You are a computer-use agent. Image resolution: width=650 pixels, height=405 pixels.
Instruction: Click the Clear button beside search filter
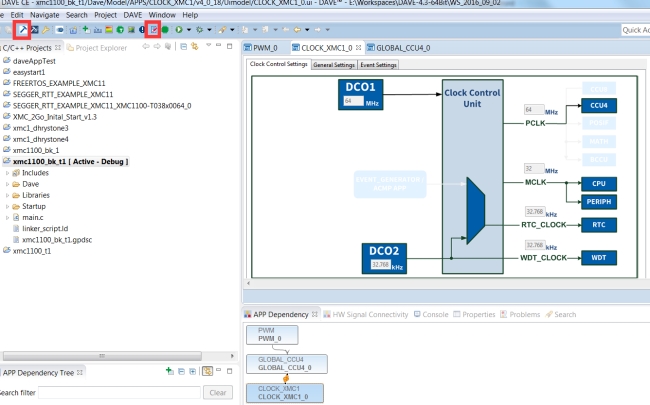pos(220,393)
